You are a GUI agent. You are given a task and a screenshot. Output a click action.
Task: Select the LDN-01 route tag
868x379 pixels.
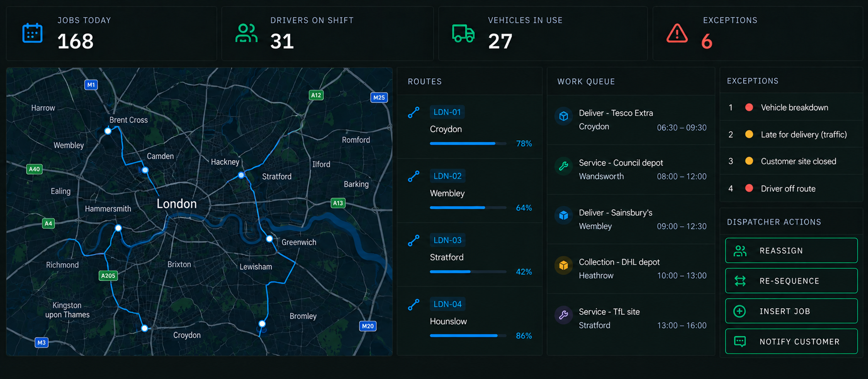[x=447, y=112]
